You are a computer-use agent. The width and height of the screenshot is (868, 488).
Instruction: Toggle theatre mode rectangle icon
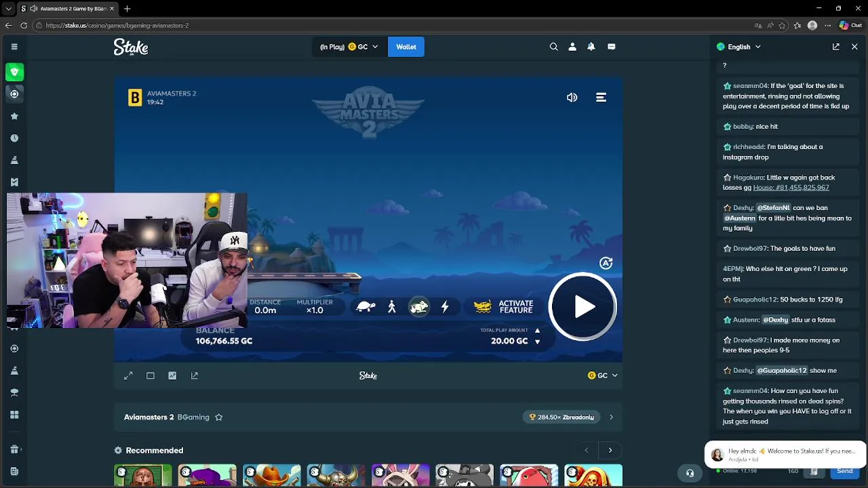(151, 375)
